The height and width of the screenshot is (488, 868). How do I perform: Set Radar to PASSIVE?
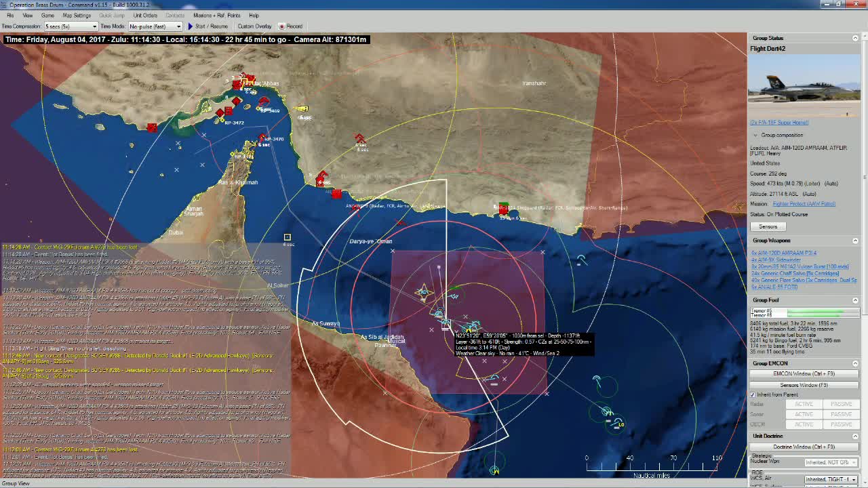[x=841, y=404]
